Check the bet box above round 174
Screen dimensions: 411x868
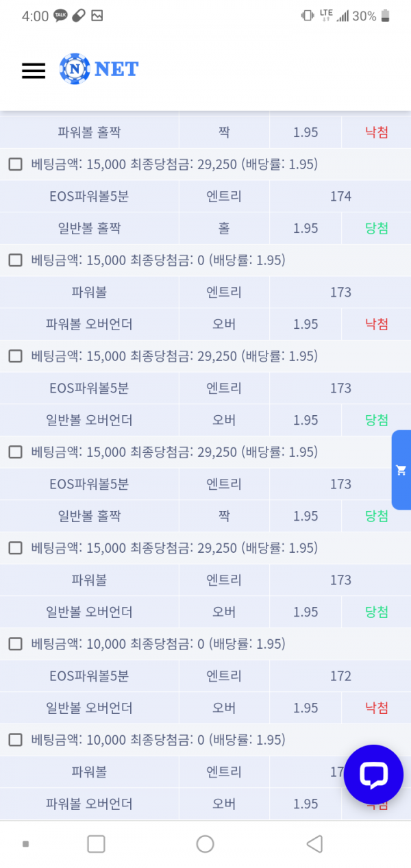(15, 164)
